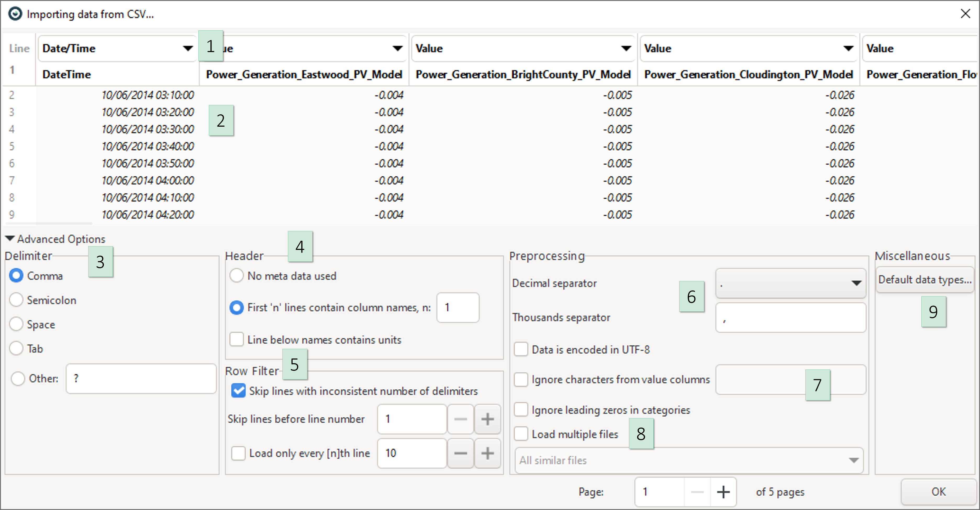Increase the nth line value with plus

click(x=487, y=453)
